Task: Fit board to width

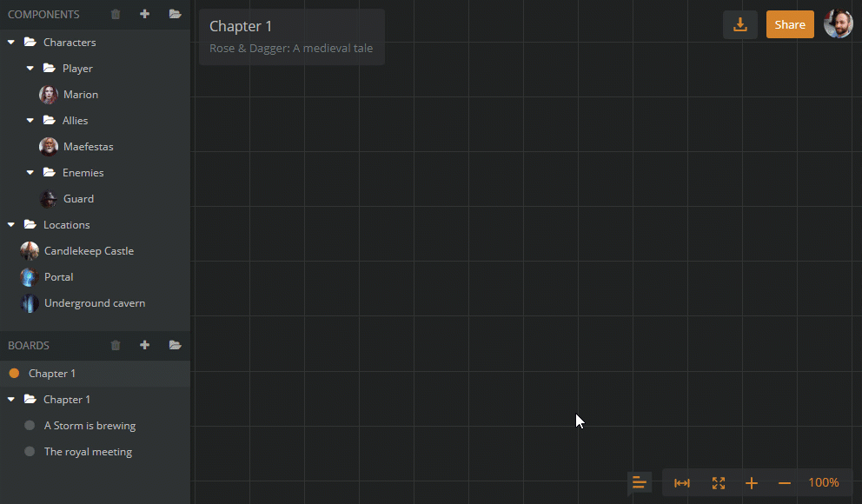Action: (x=682, y=482)
